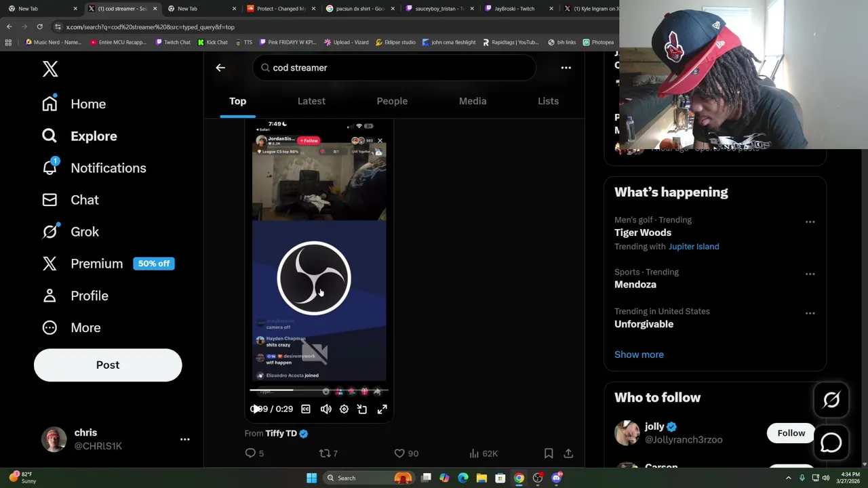Viewport: 868px width, 488px height.
Task: Switch to the Top tab
Action: pos(237,101)
